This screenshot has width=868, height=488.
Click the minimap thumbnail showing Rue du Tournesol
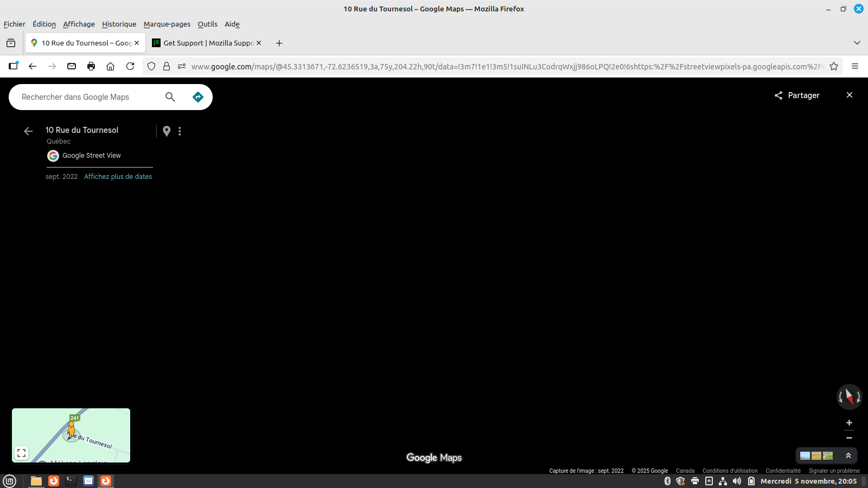[x=71, y=435]
